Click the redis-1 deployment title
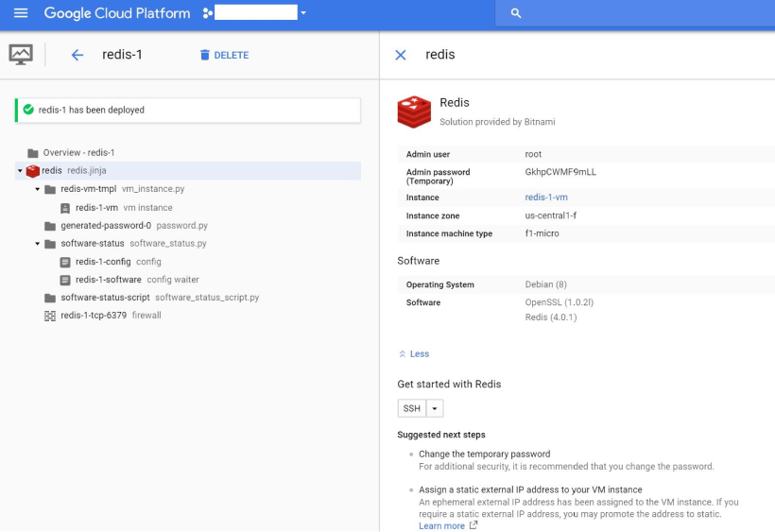The width and height of the screenshot is (775, 532). (x=122, y=55)
